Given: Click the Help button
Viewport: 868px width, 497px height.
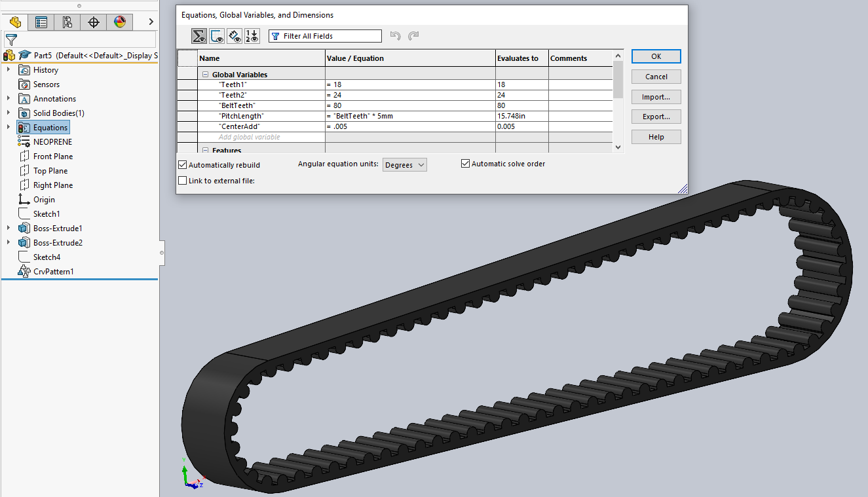Looking at the screenshot, I should pos(656,137).
